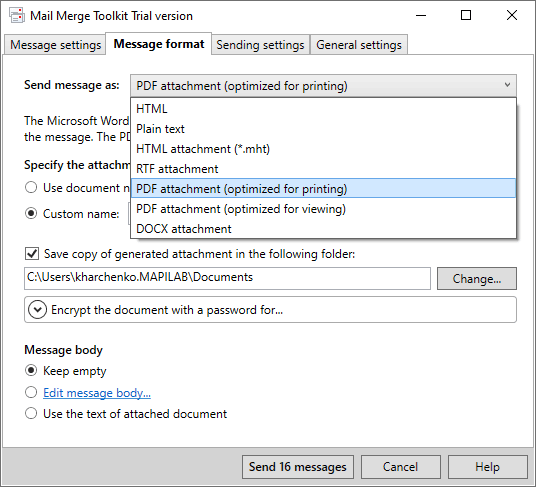This screenshot has height=487, width=536.
Task: Open the General settings tab
Action: click(x=359, y=45)
